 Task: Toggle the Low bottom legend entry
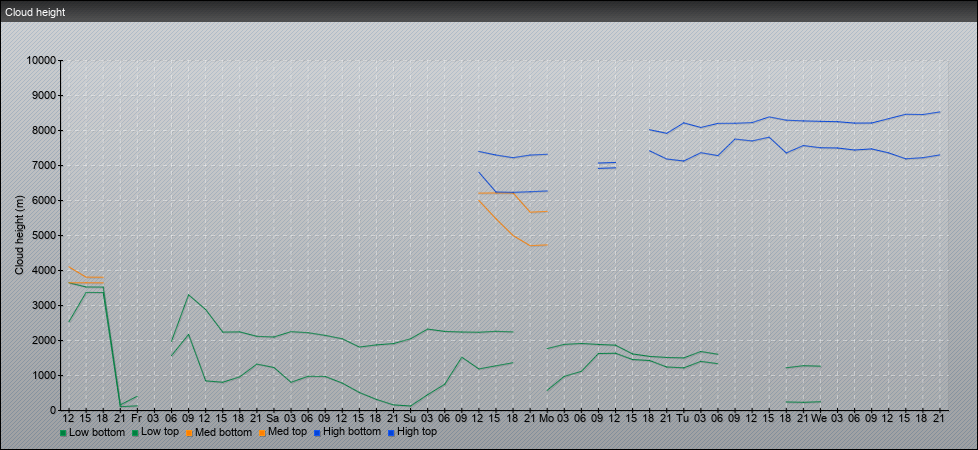pyautogui.click(x=92, y=432)
